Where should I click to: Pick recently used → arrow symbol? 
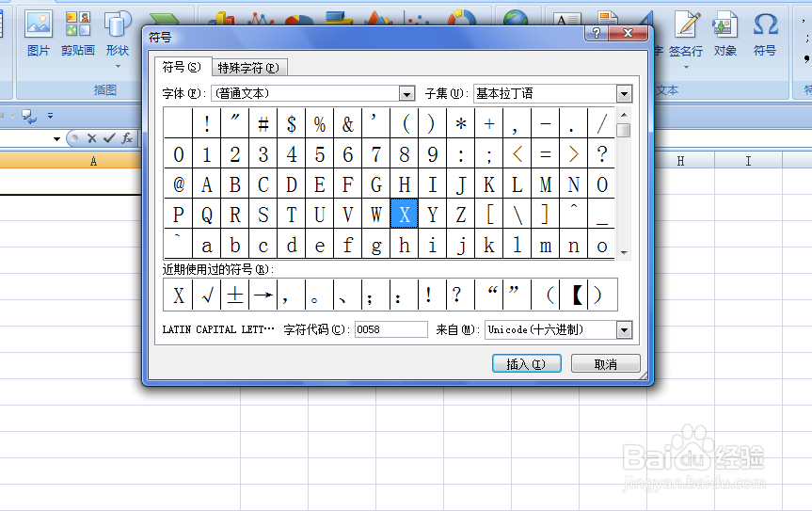(x=263, y=295)
